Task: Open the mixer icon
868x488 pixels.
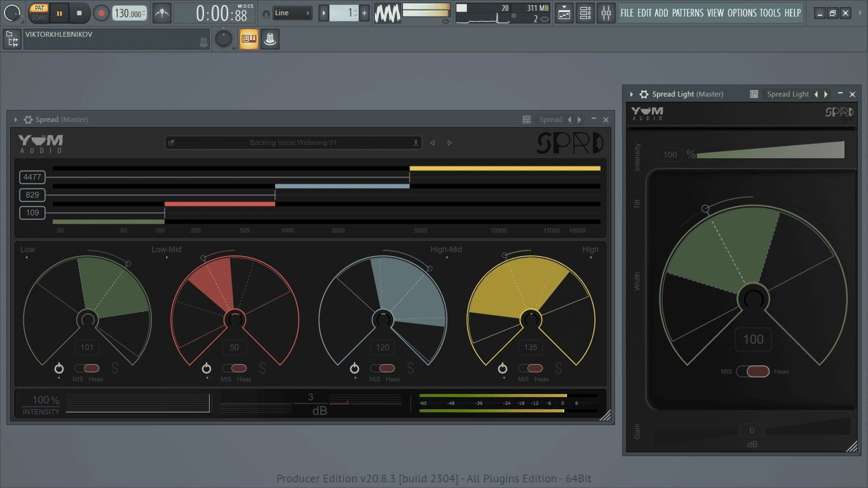Action: point(606,13)
